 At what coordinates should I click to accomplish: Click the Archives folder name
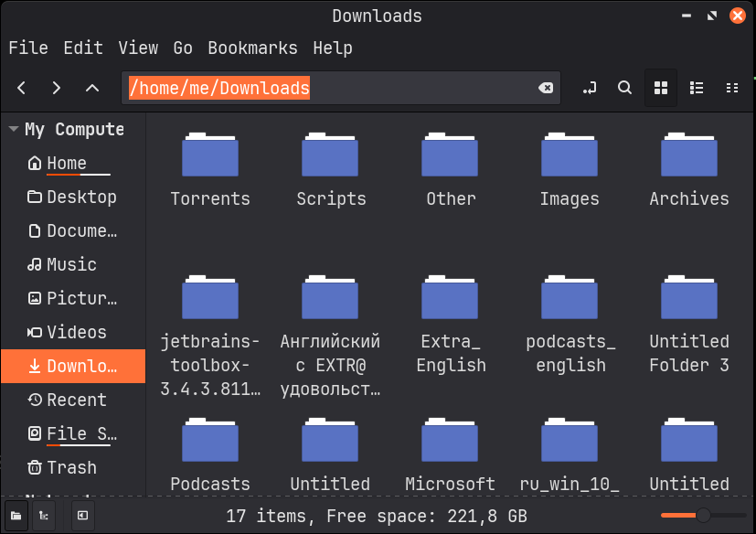point(689,198)
